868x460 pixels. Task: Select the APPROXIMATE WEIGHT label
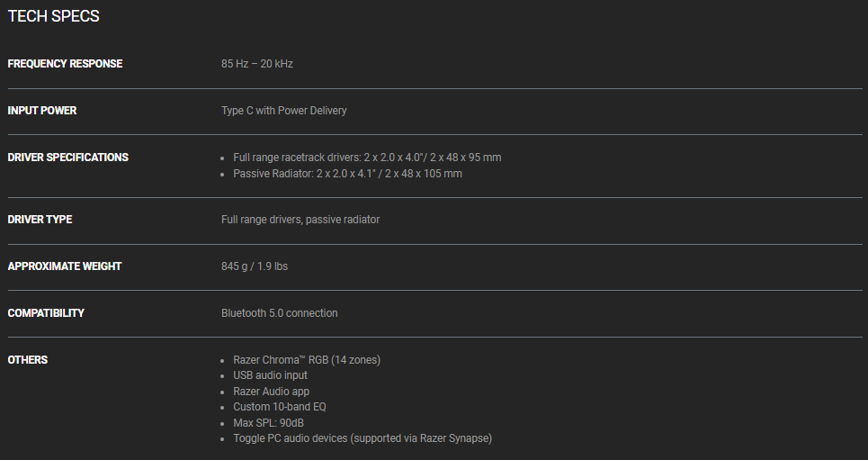pos(64,266)
